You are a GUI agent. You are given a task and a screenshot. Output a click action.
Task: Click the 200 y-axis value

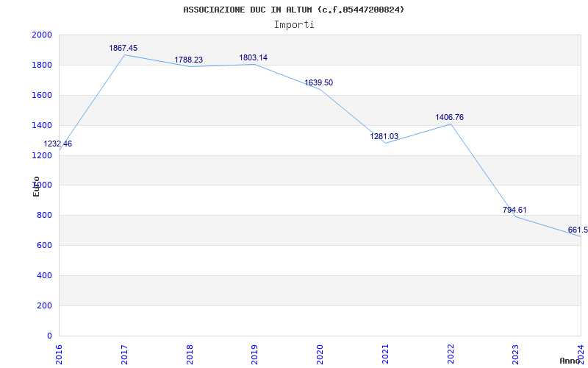[x=45, y=305]
